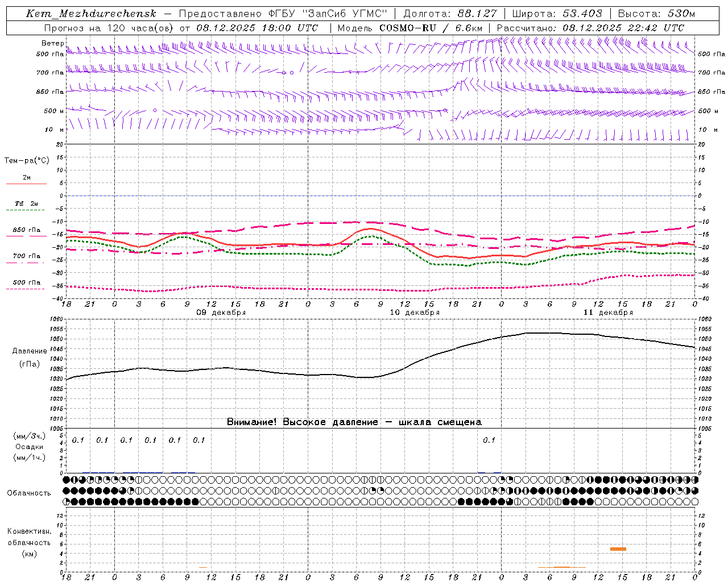Click the (мм/3ч.) precipitation unit label

pos(30,436)
